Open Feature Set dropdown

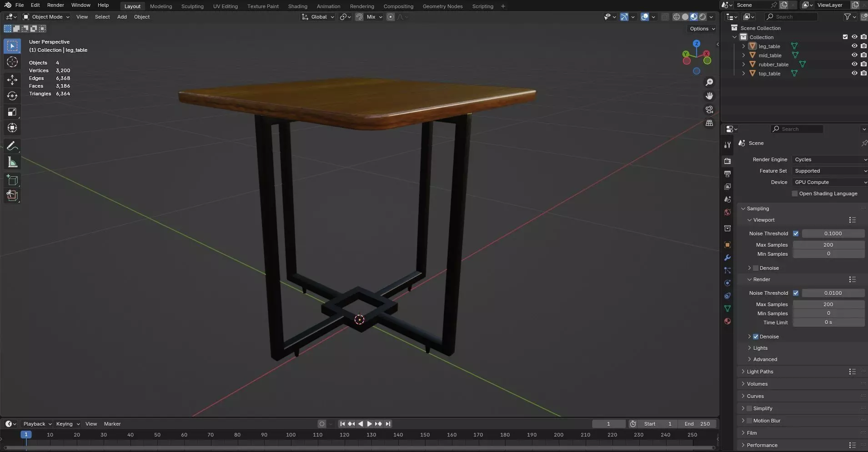click(x=829, y=171)
